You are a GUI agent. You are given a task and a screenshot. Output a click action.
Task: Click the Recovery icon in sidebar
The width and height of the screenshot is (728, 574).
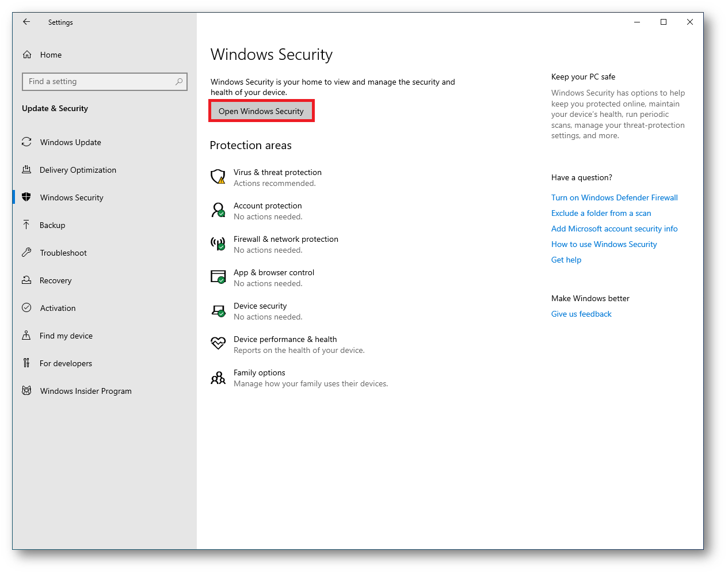(x=26, y=280)
